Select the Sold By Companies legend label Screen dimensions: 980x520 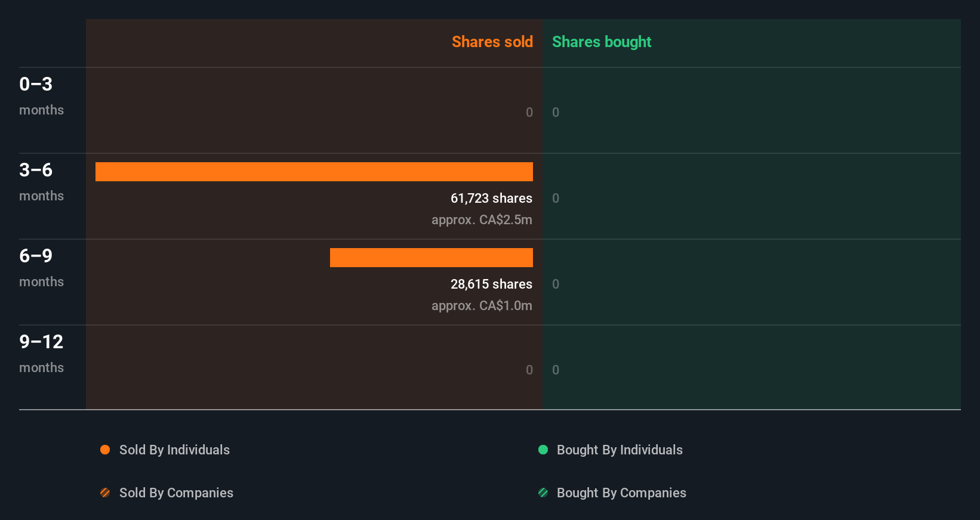tap(176, 493)
